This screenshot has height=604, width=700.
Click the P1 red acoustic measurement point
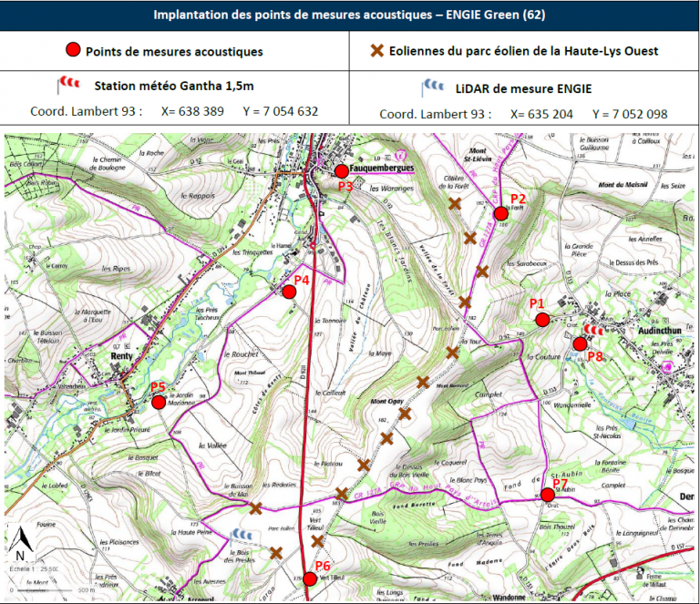(542, 320)
